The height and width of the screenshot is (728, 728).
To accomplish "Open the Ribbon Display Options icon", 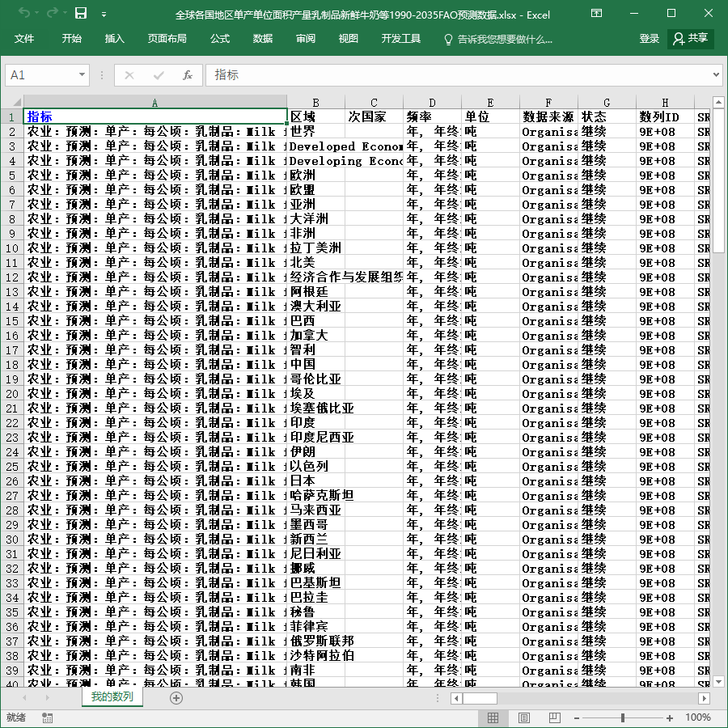I will [x=597, y=13].
